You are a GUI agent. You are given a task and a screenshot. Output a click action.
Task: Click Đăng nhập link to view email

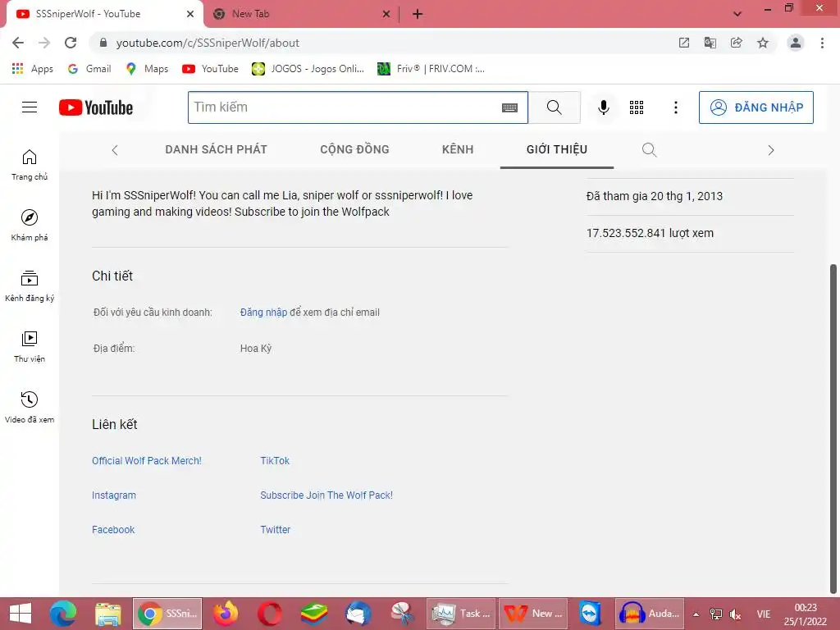click(x=263, y=313)
